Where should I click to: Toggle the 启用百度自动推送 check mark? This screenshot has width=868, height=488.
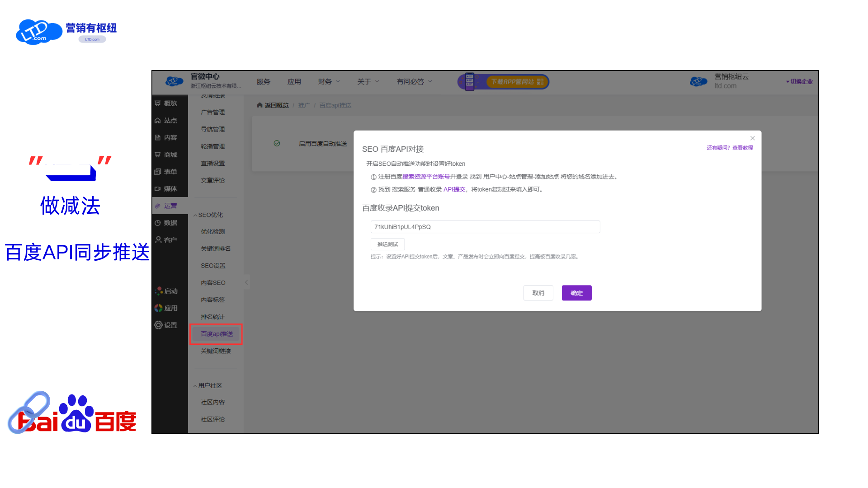pos(277,143)
